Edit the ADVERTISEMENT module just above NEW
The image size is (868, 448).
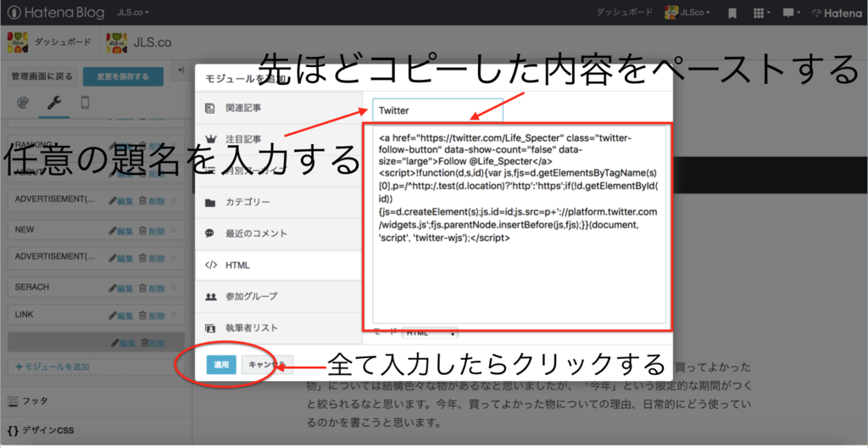[x=121, y=201]
